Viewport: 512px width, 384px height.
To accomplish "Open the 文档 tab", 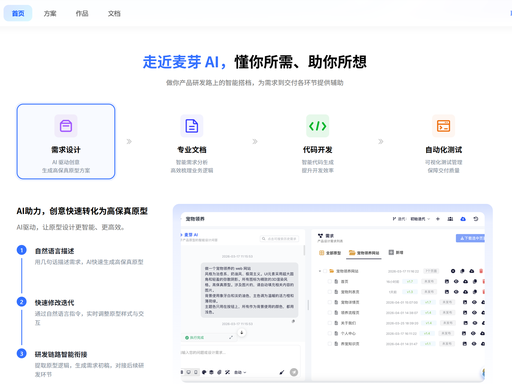I will click(x=114, y=13).
